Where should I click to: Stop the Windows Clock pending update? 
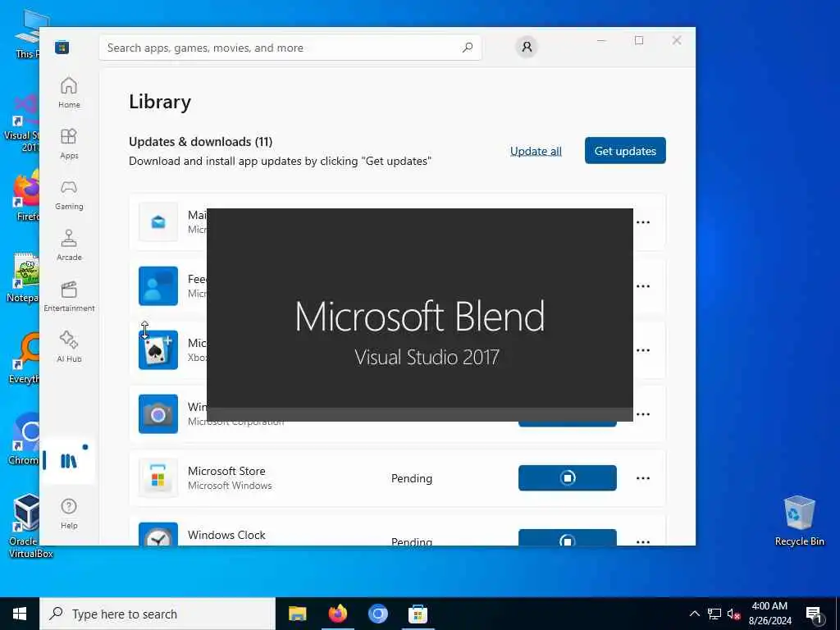(568, 537)
